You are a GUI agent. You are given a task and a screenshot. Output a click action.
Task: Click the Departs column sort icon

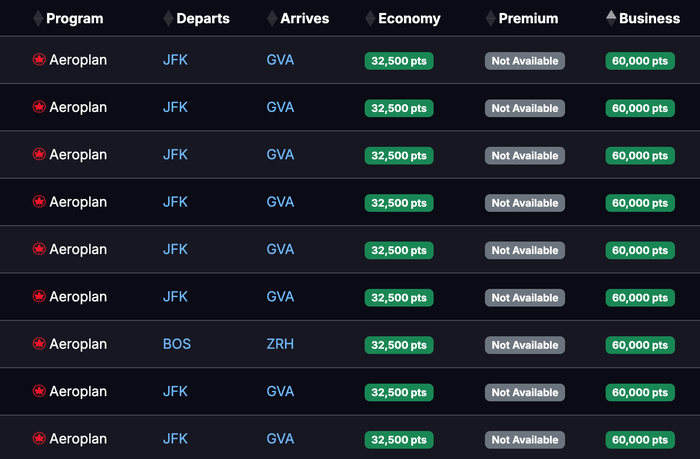click(x=168, y=18)
